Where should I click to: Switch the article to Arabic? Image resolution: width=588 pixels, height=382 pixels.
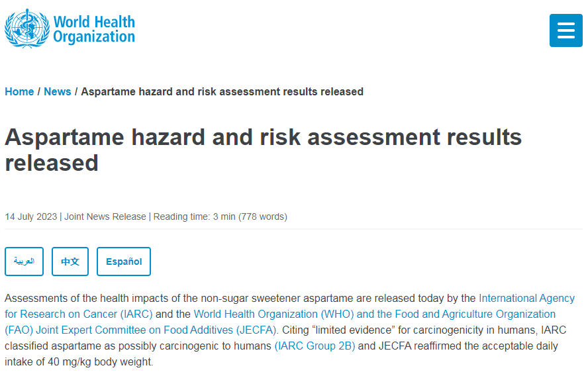(x=24, y=262)
